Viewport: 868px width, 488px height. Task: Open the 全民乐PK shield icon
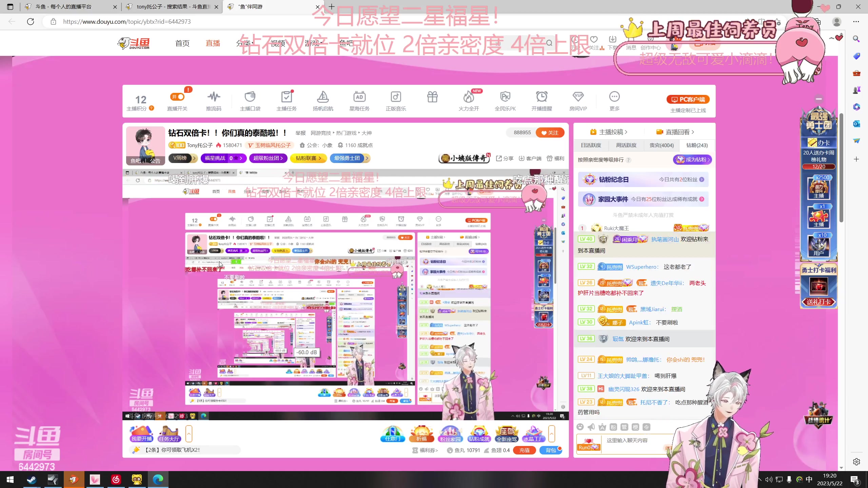(x=505, y=101)
